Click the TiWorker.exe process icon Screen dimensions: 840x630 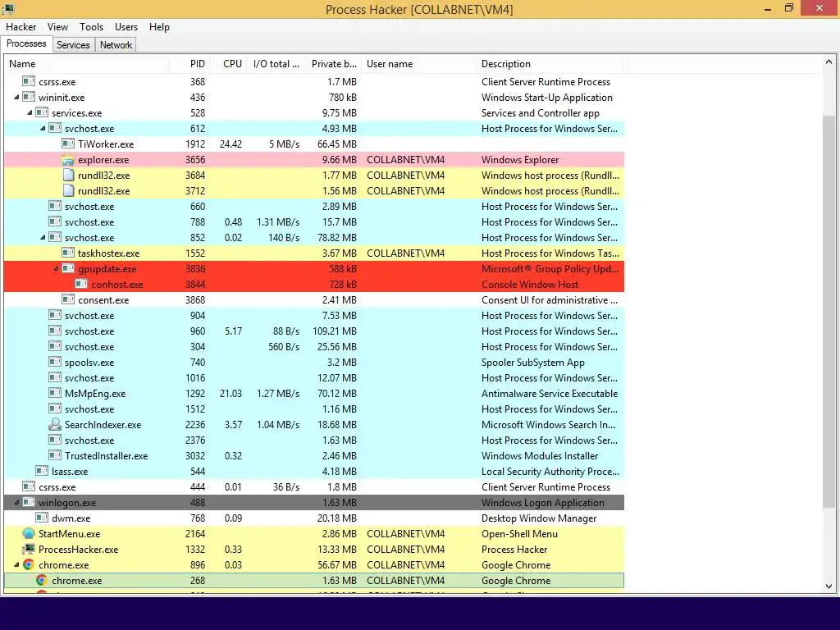[68, 144]
